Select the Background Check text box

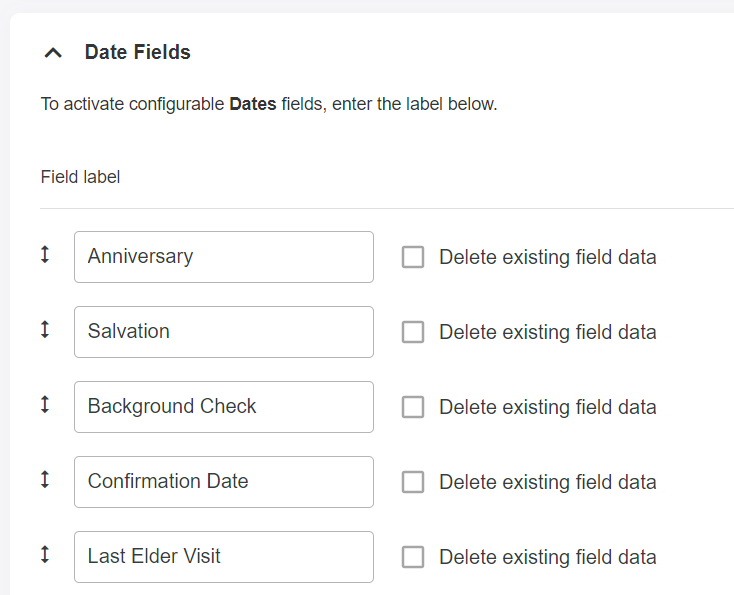[223, 407]
